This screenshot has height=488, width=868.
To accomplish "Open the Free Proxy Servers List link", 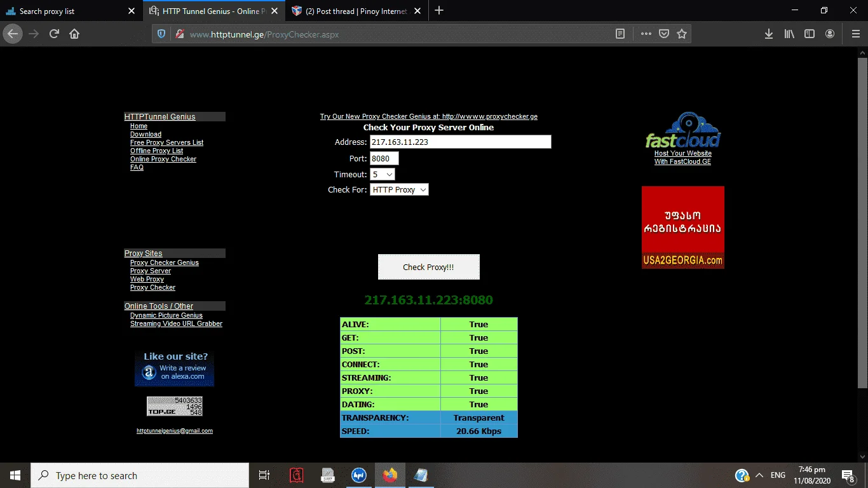I will 166,143.
